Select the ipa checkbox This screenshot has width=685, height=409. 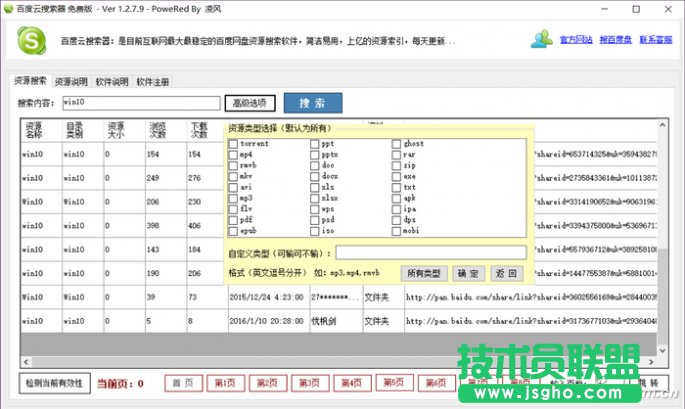coord(396,209)
